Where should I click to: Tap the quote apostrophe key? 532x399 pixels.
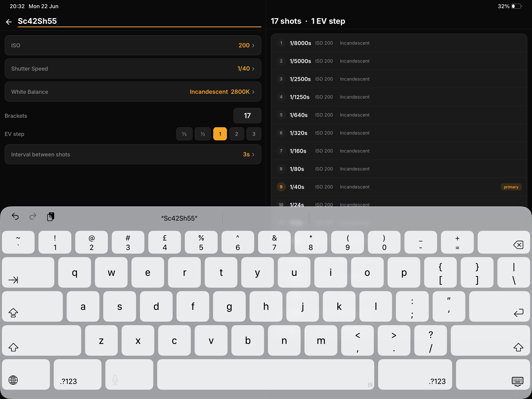(x=449, y=306)
